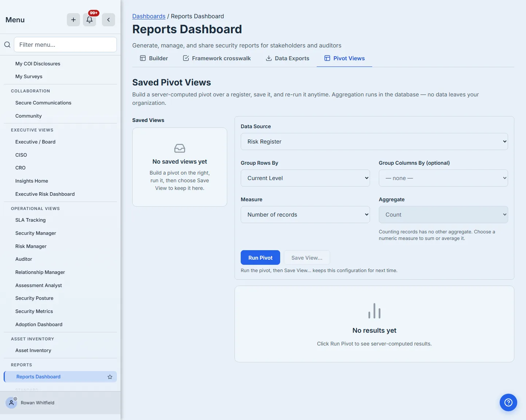The width and height of the screenshot is (526, 420).
Task: Open the Group Columns By dropdown
Action: [443, 178]
